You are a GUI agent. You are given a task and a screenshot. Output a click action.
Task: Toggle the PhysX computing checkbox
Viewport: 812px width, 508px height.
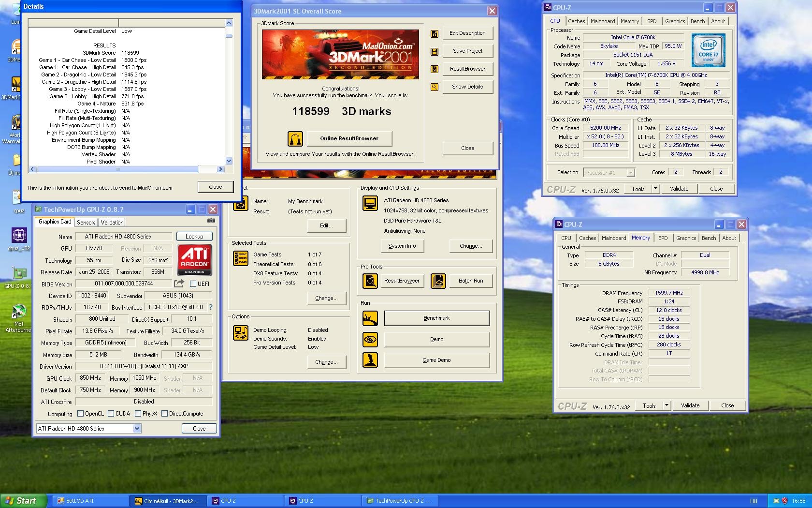pyautogui.click(x=138, y=414)
